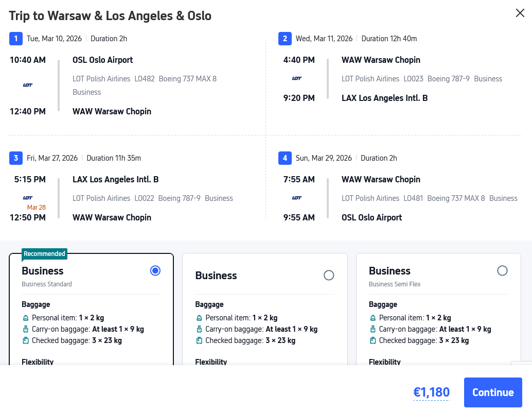The width and height of the screenshot is (532, 411).
Task: Open the €1,180 price breakdown
Action: [432, 392]
